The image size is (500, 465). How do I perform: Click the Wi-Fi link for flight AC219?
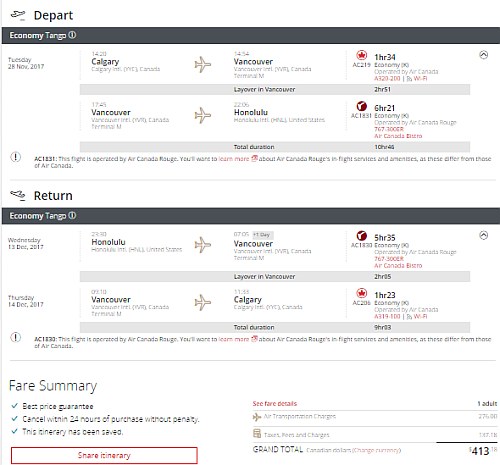420,79
